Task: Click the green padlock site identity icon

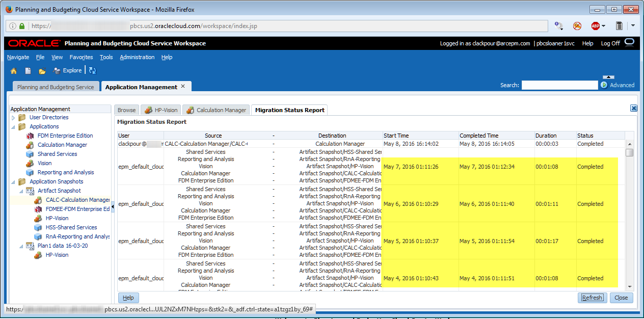Action: pyautogui.click(x=22, y=26)
